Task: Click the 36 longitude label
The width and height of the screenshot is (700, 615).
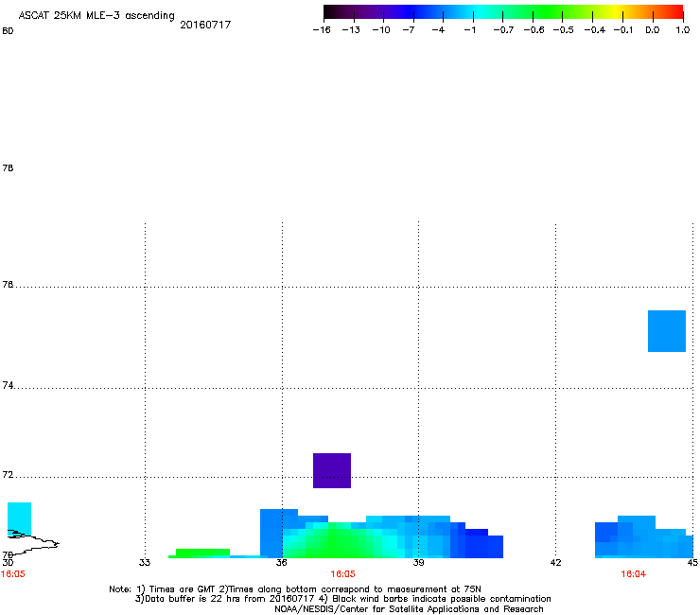Action: click(x=281, y=563)
